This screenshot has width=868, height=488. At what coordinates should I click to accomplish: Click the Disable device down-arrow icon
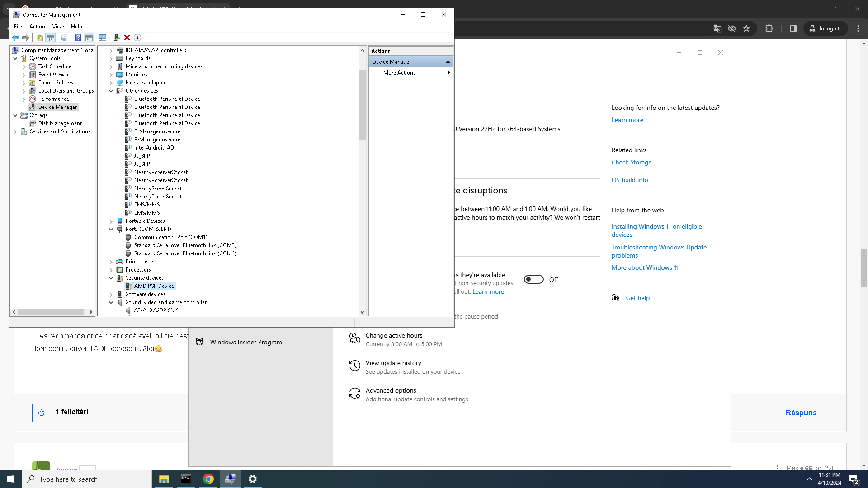click(x=137, y=38)
